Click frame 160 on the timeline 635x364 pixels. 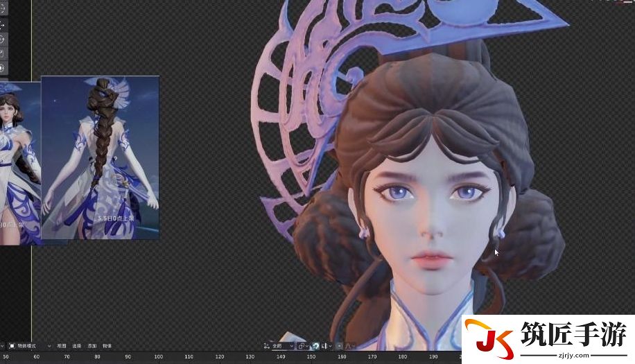[342, 356]
